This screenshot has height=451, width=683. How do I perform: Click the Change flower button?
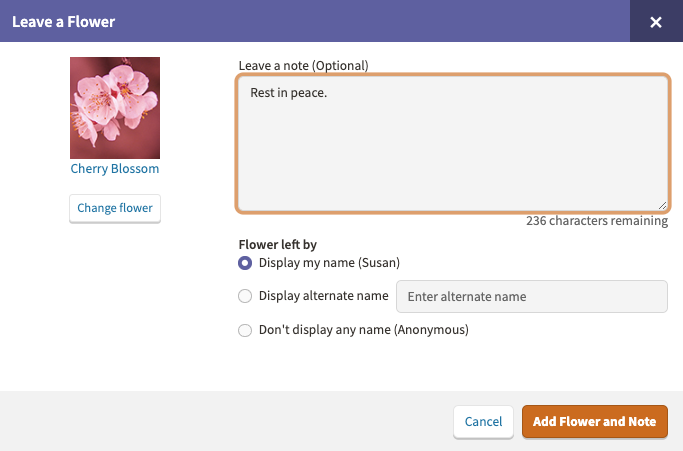[x=115, y=208]
